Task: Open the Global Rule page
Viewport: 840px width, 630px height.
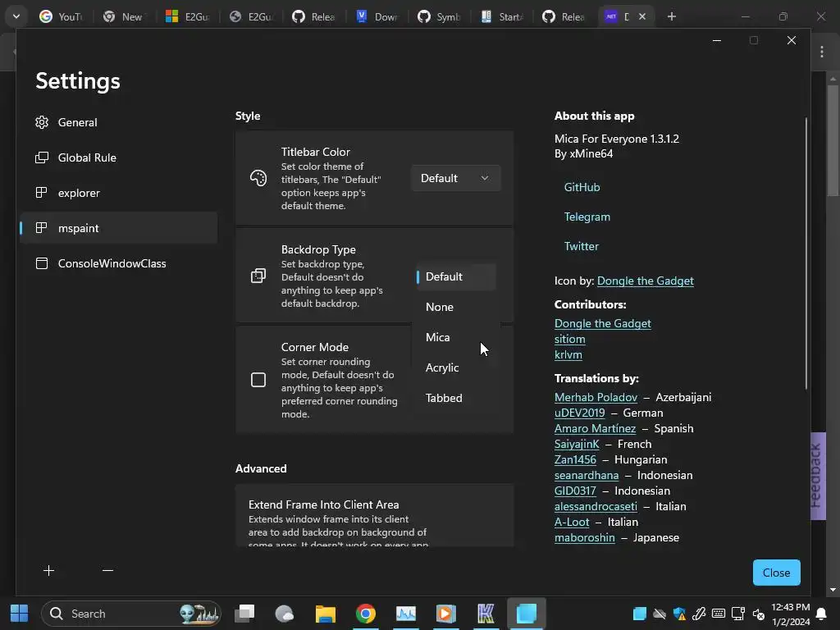Action: click(118, 157)
